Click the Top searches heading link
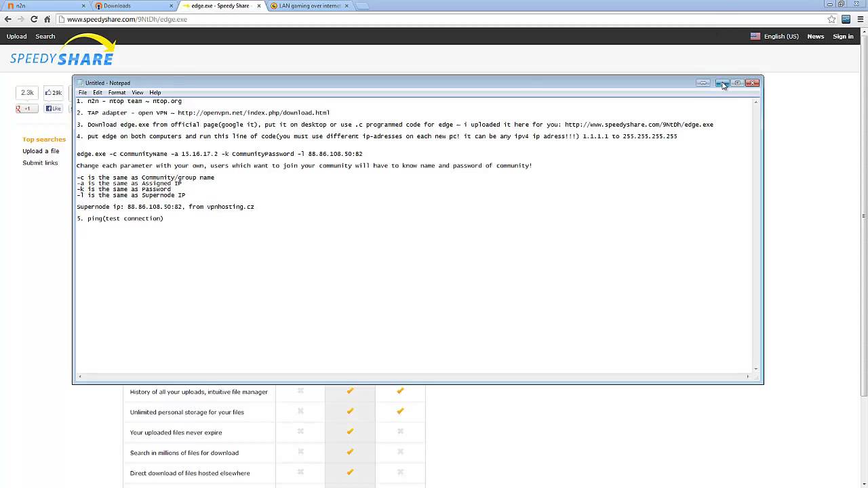Viewport: 868px width, 488px height. click(44, 140)
